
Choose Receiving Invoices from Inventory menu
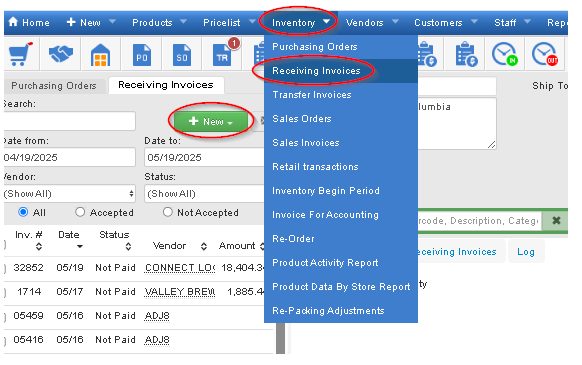coord(341,71)
